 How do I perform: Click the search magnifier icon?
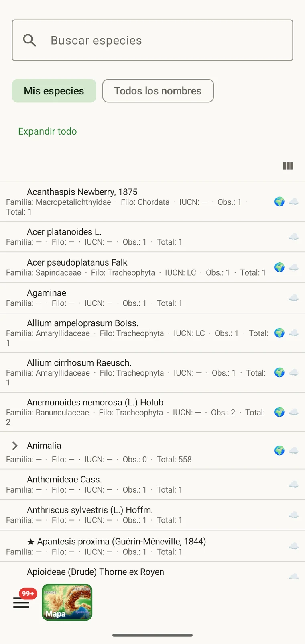(x=29, y=40)
